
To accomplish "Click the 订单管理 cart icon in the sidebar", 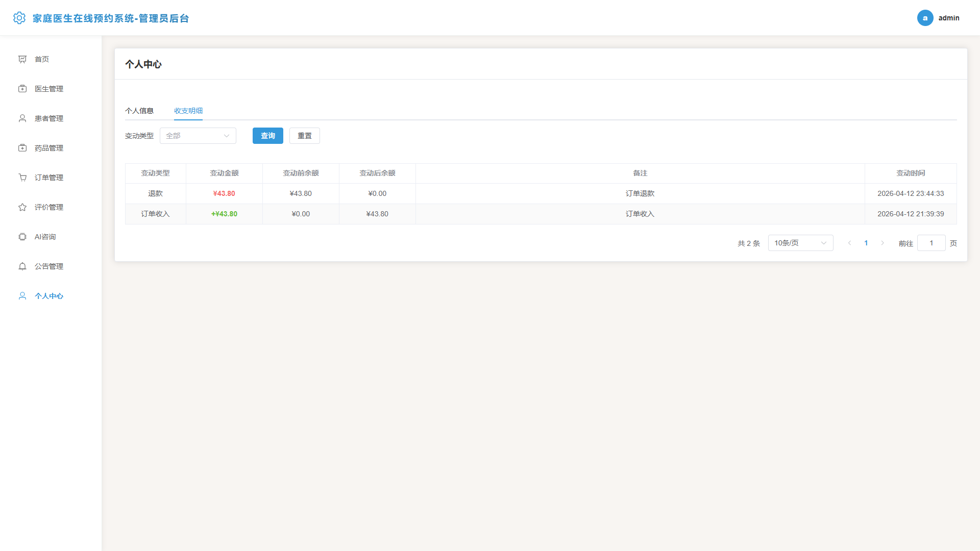I will pyautogui.click(x=22, y=178).
